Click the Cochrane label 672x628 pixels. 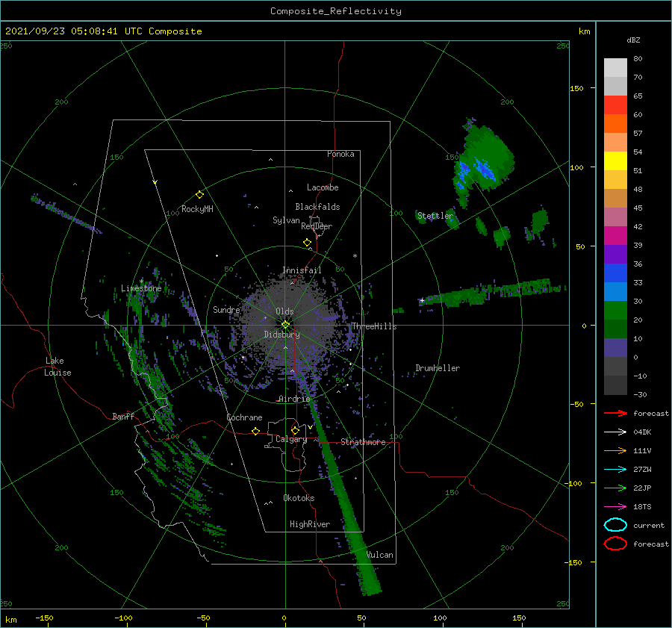pos(244,417)
